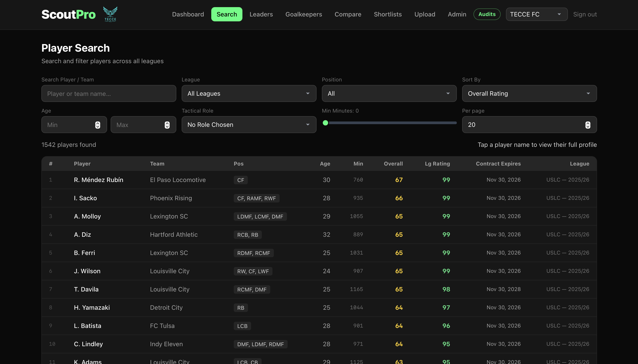The width and height of the screenshot is (638, 364).
Task: Navigate to Shortlists
Action: click(x=388, y=14)
